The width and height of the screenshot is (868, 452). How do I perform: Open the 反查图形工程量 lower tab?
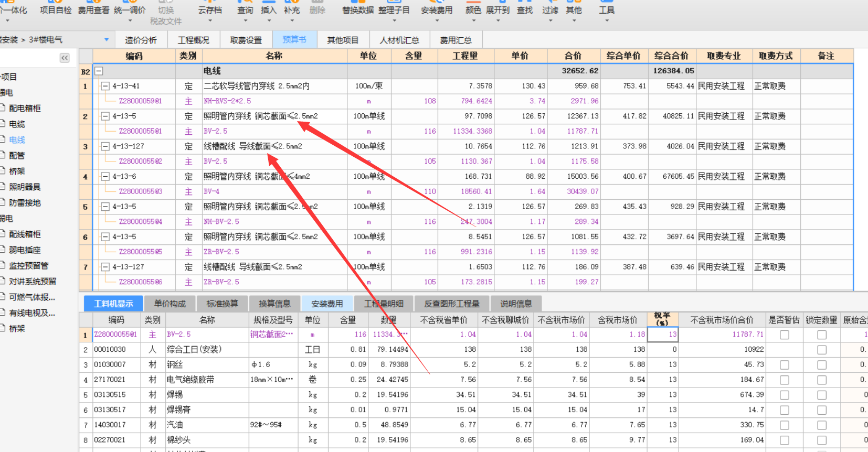[452, 304]
